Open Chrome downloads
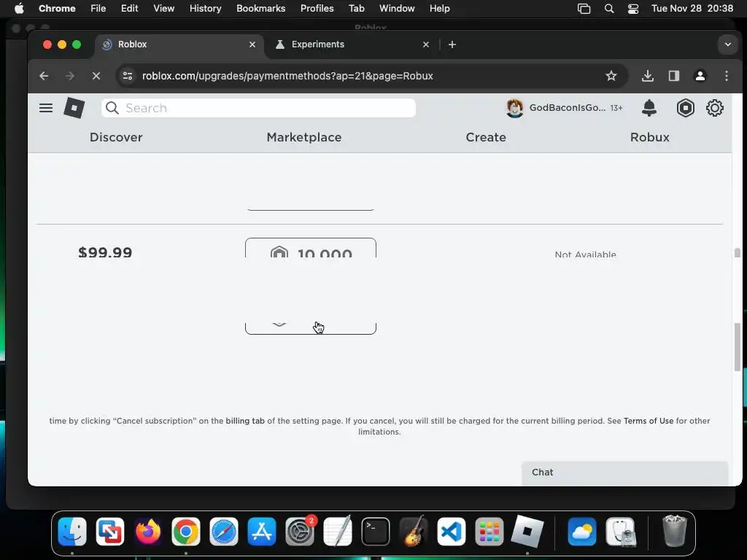 (x=648, y=76)
